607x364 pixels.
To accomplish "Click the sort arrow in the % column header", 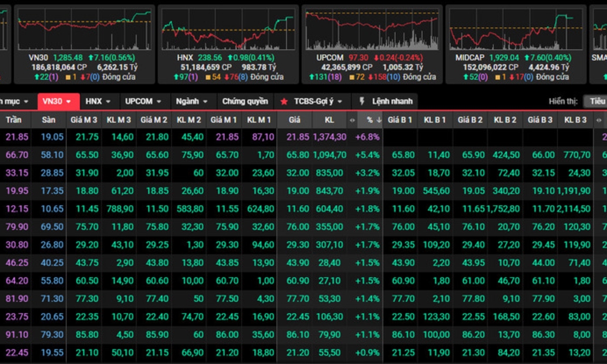I will tap(379, 120).
